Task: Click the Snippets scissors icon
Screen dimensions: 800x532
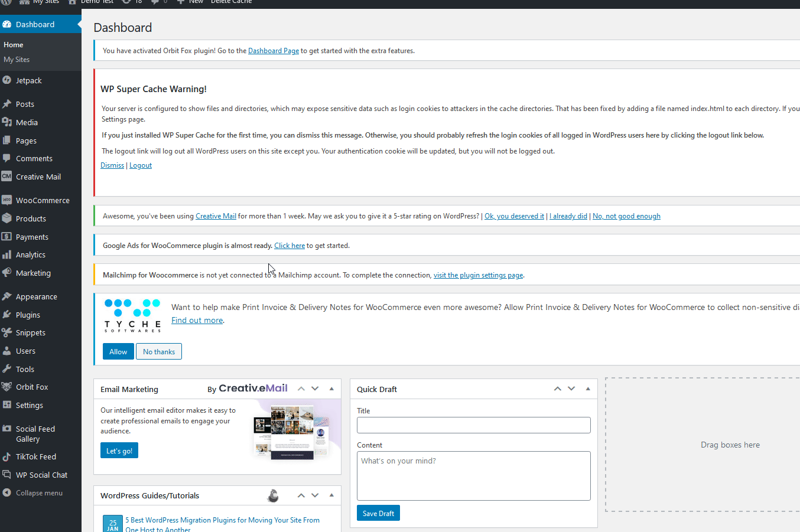Action: (x=7, y=332)
